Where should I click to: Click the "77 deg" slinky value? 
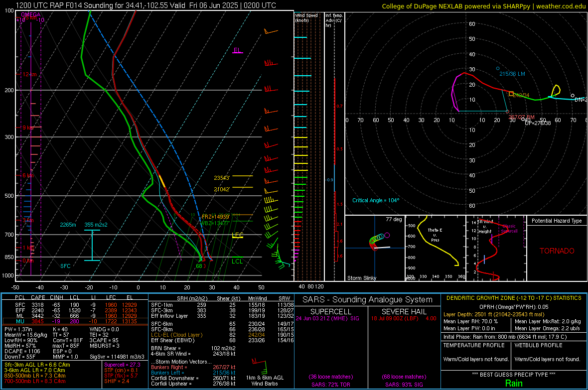[394, 219]
